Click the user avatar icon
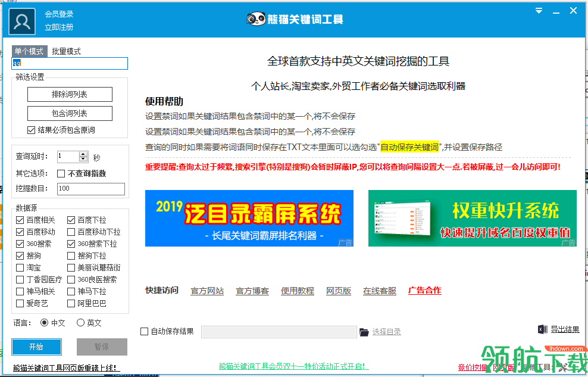The width and height of the screenshot is (588, 377). 22,21
